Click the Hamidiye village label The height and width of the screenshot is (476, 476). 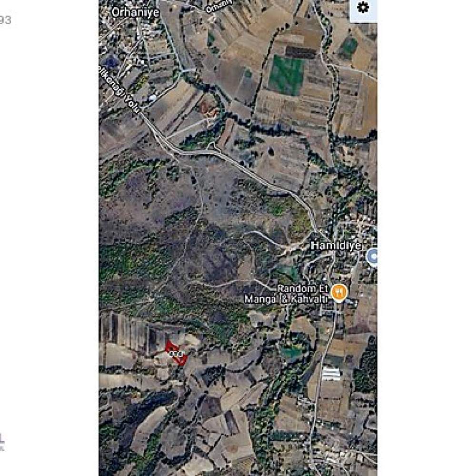tap(336, 245)
